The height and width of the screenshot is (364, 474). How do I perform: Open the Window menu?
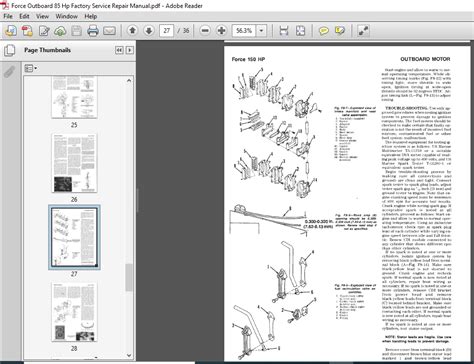click(x=66, y=16)
